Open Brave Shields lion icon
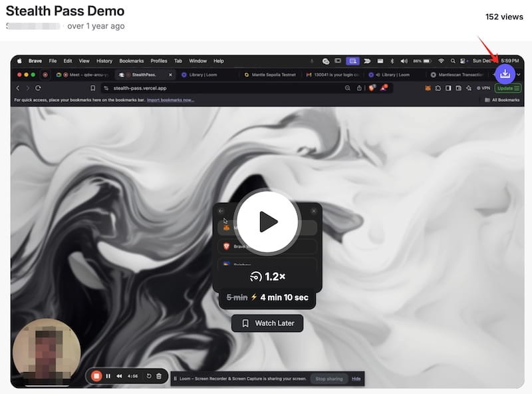This screenshot has height=394, width=532. click(372, 88)
